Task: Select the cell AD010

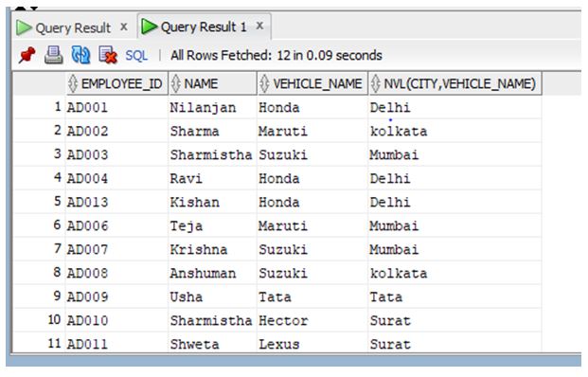Action: pyautogui.click(x=116, y=320)
